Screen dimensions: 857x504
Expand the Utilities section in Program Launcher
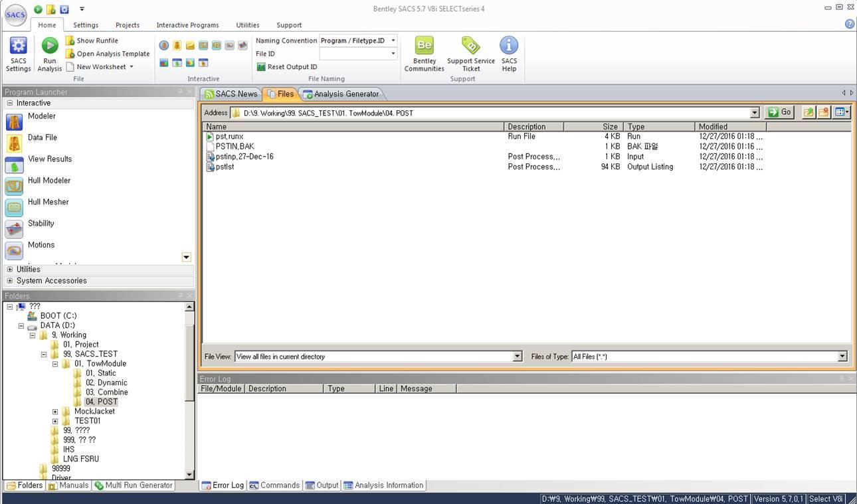tap(10, 270)
